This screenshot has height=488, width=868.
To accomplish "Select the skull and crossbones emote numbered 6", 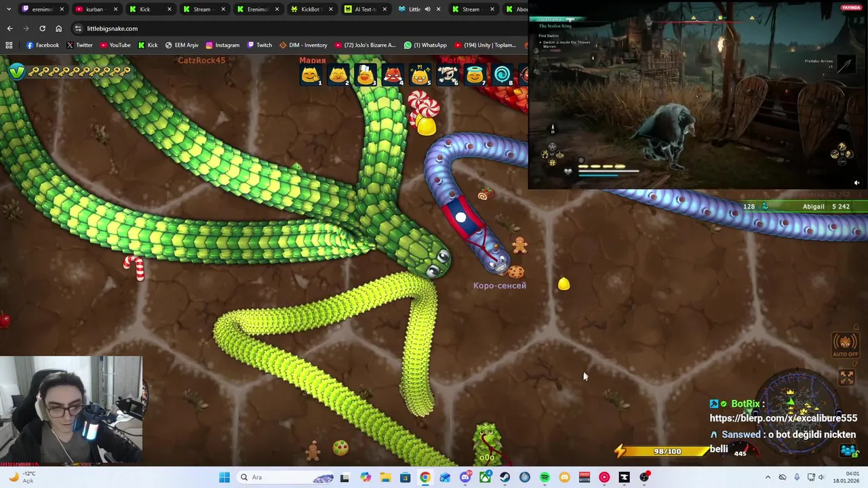I will pyautogui.click(x=448, y=75).
